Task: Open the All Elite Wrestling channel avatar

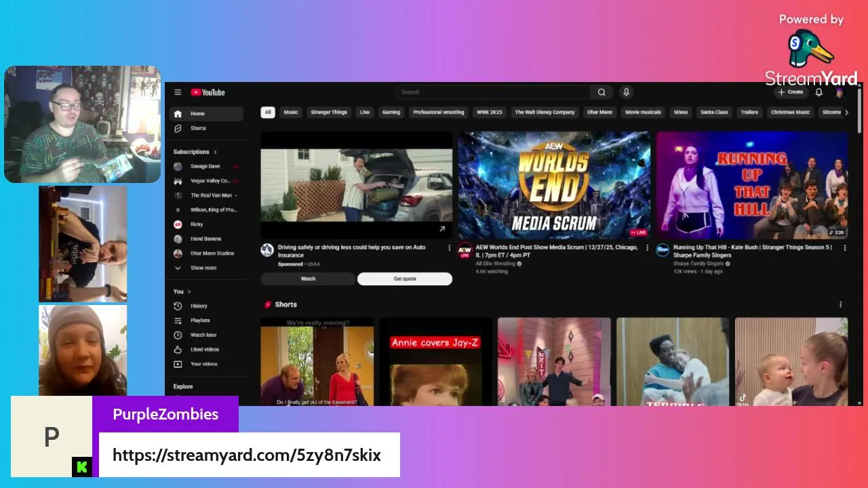Action: point(465,251)
